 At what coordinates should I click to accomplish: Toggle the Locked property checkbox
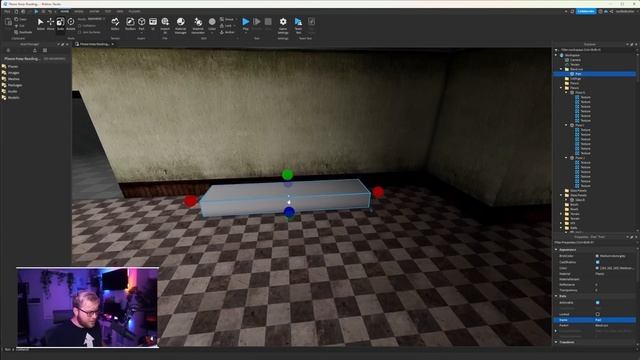pyautogui.click(x=598, y=314)
